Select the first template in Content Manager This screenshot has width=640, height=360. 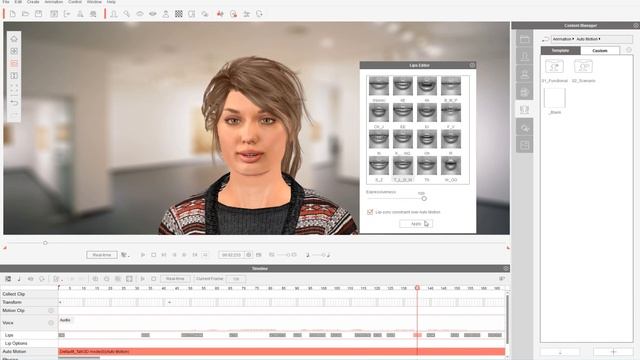tap(554, 66)
